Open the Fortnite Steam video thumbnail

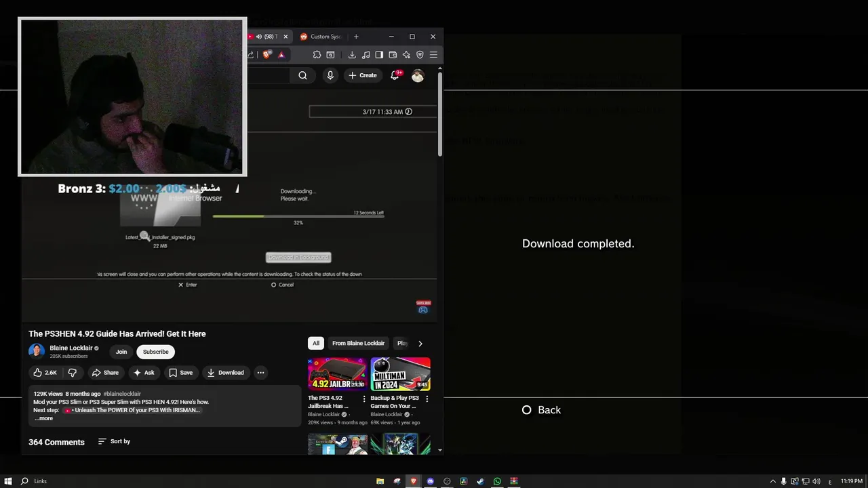(x=337, y=444)
